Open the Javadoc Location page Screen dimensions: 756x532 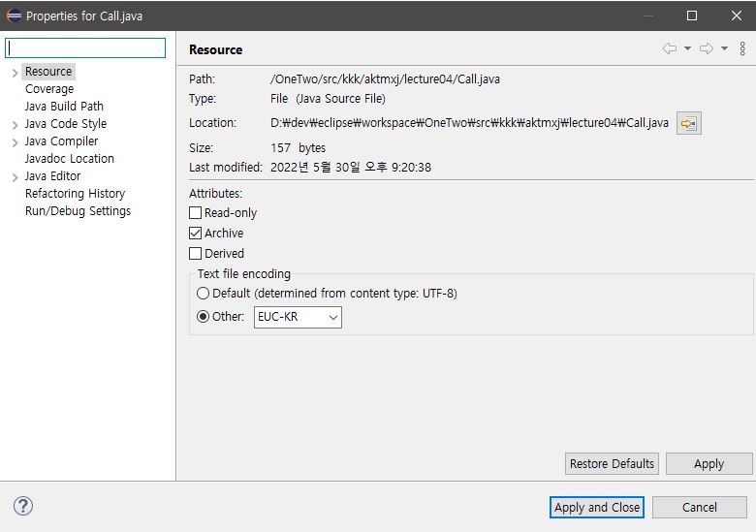tap(70, 159)
